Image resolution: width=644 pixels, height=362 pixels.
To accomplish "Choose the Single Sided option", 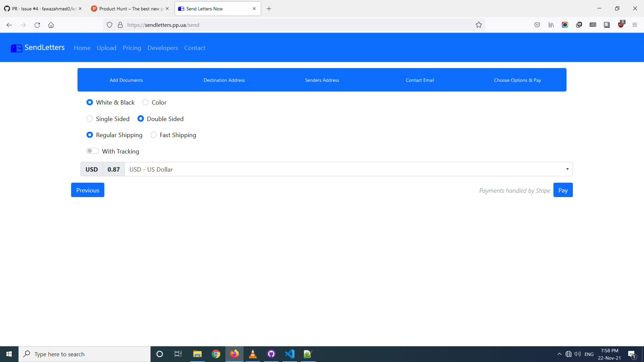I will tap(90, 119).
